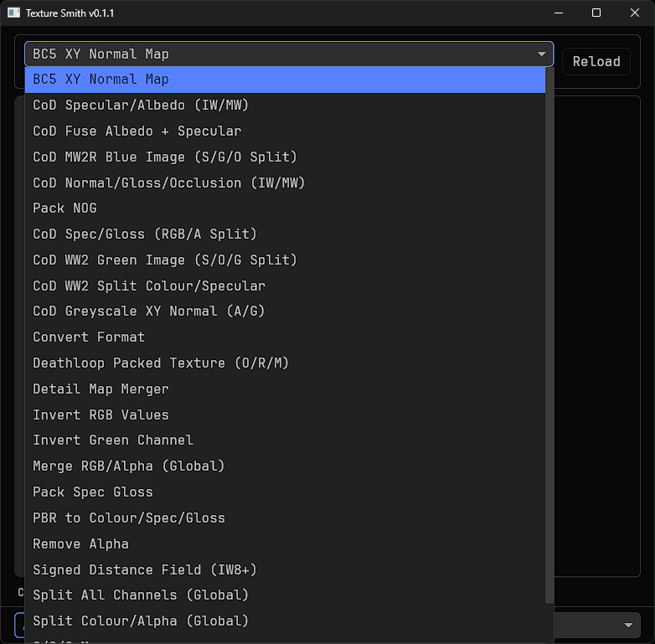Click the dropdown list vertical scrollbar
Viewport: 655px width, 644px height.
[549, 335]
